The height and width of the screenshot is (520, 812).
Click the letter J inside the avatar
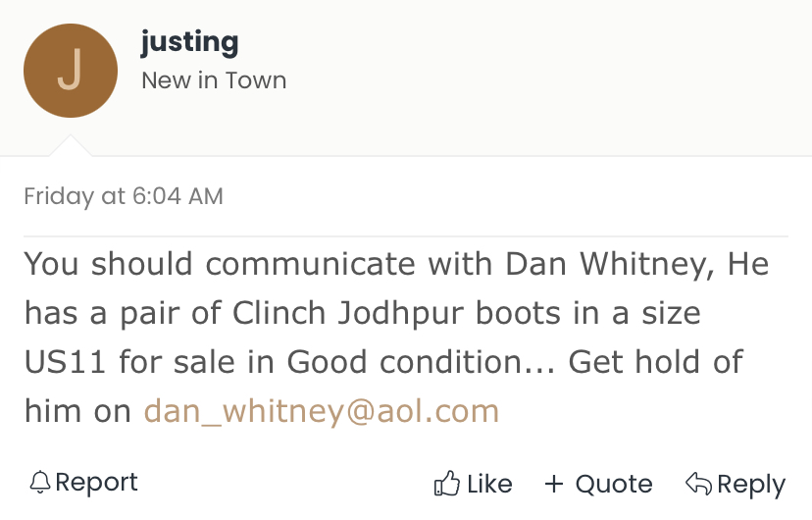70,70
